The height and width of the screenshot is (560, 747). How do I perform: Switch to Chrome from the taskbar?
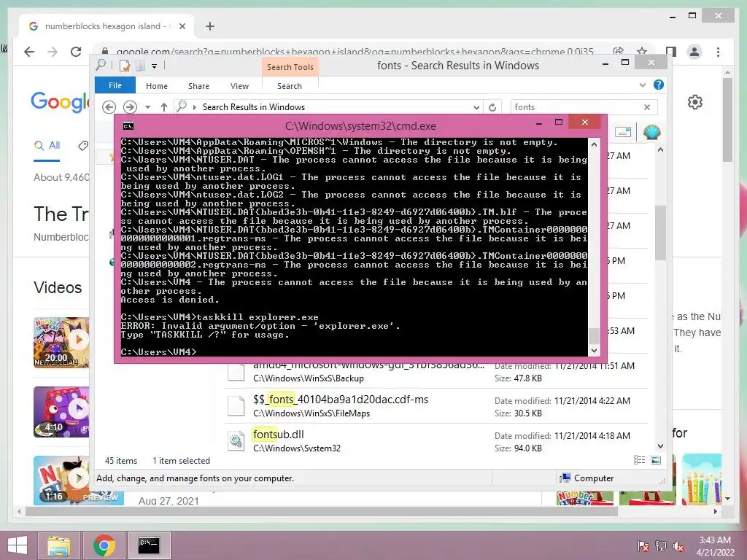click(x=104, y=545)
